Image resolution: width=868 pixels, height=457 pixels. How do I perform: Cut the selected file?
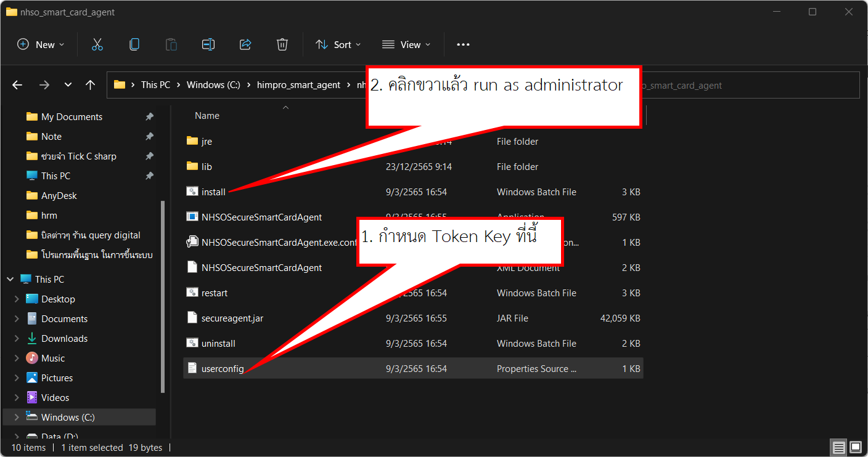point(97,44)
